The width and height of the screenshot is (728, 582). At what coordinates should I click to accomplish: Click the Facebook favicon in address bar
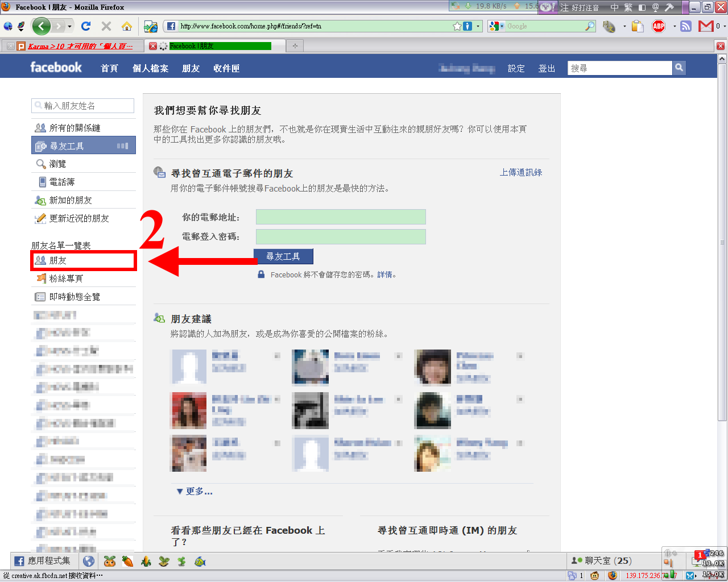click(171, 26)
